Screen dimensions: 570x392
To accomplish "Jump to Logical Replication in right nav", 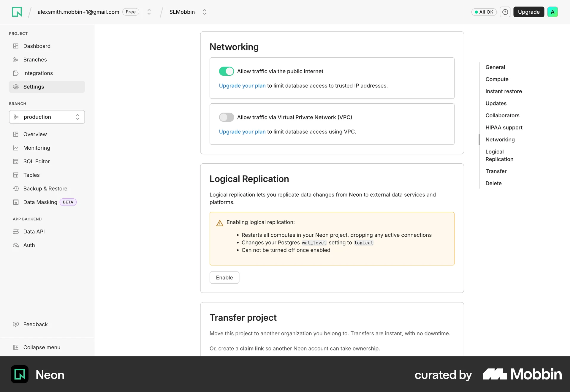I will tap(499, 155).
